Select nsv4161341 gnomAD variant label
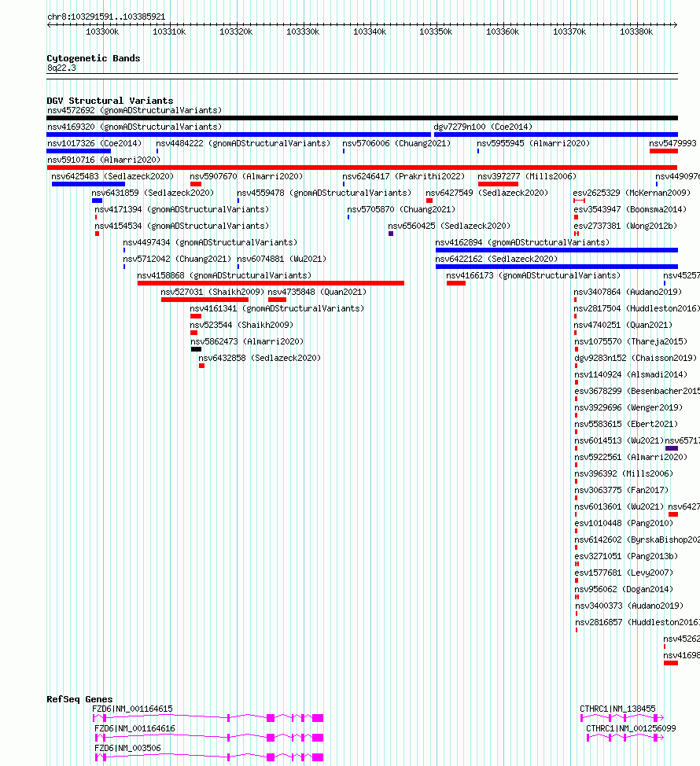 pos(277,310)
